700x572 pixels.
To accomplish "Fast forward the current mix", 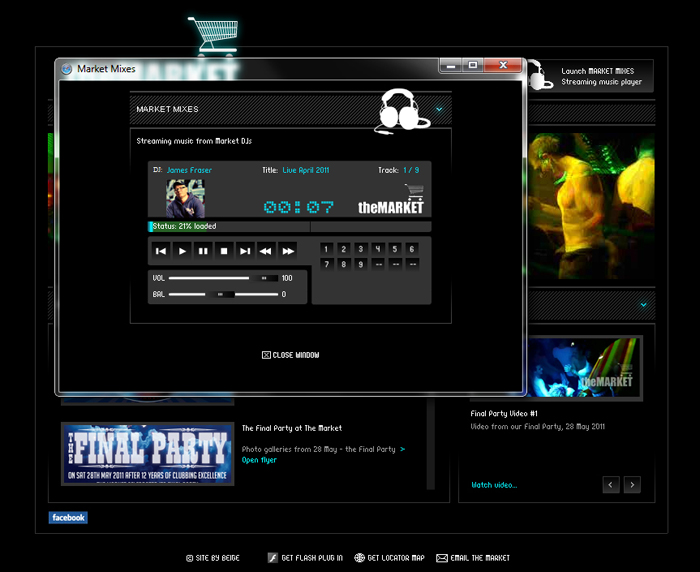I will click(x=288, y=251).
